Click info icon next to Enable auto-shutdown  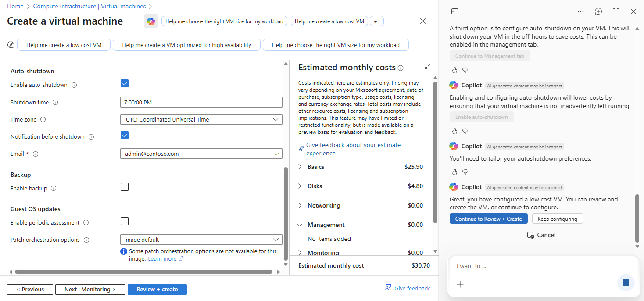click(x=74, y=85)
